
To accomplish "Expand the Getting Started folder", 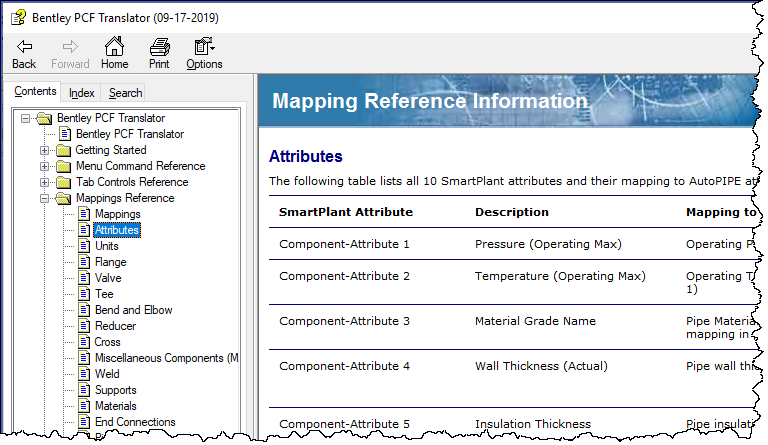I will 44,150.
